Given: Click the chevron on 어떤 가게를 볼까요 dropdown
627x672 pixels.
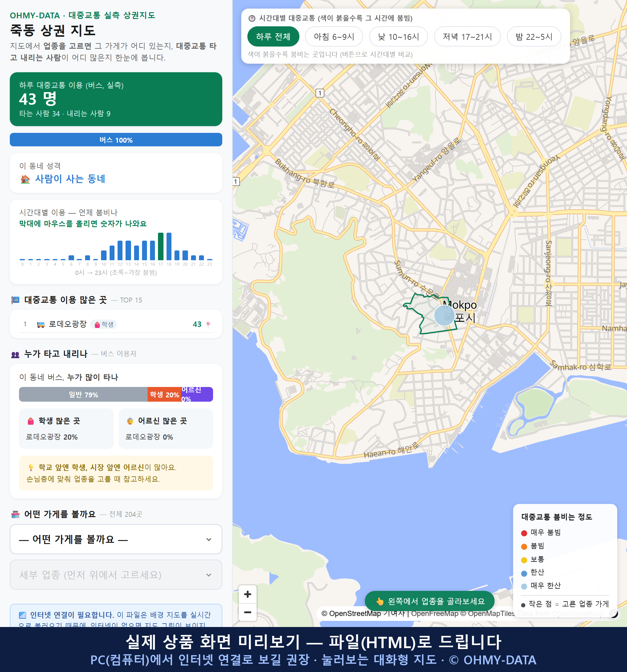Looking at the screenshot, I should point(209,539).
